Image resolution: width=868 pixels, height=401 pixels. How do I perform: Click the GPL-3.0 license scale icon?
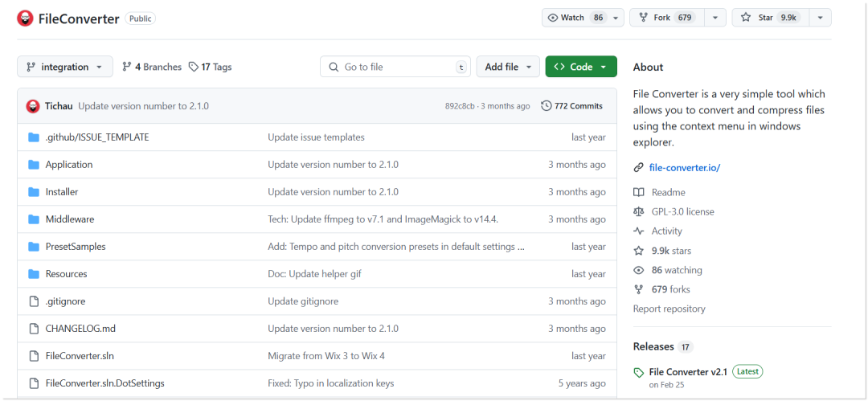click(x=639, y=212)
